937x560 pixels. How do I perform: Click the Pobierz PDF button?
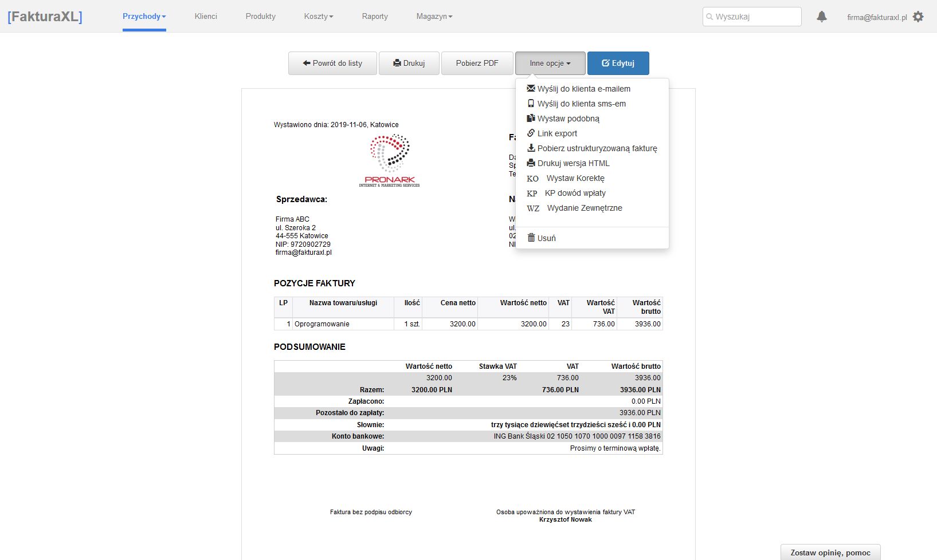coord(477,63)
